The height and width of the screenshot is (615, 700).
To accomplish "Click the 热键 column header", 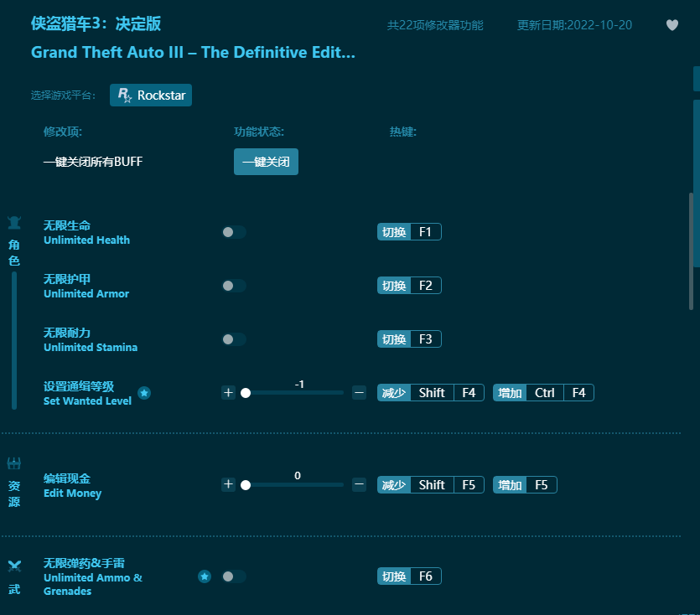I will (x=402, y=132).
